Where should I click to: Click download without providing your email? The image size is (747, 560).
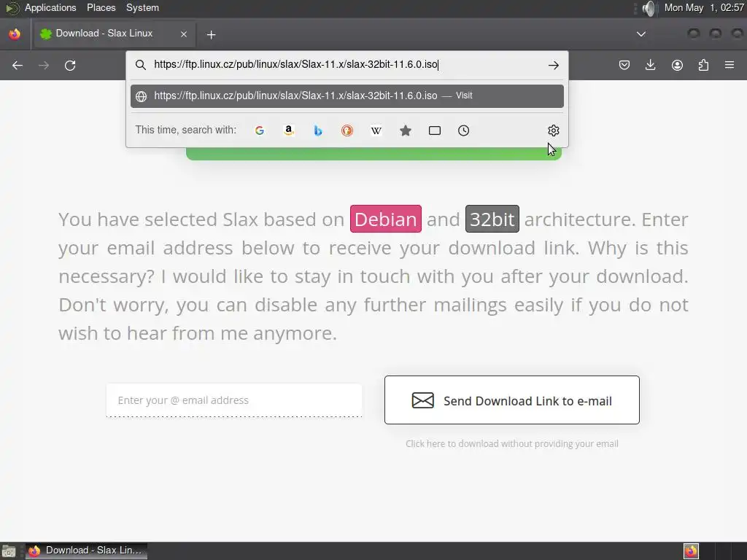tap(511, 444)
